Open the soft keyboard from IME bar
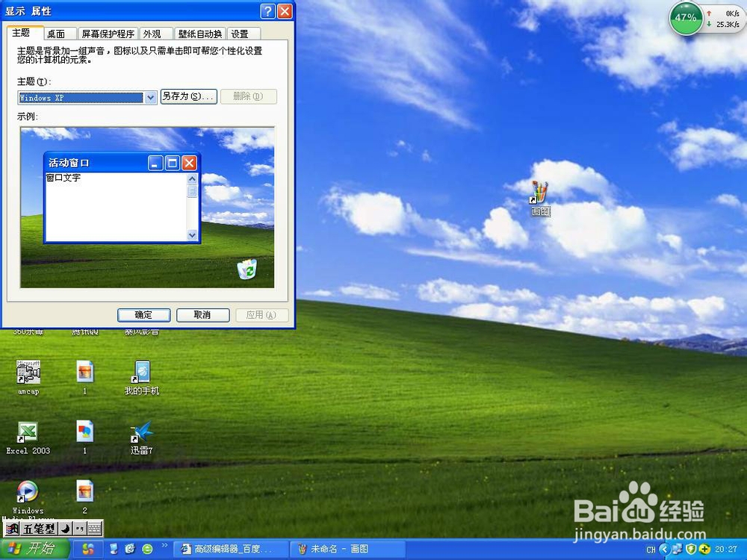Screen dimensions: 747x560 click(x=95, y=528)
